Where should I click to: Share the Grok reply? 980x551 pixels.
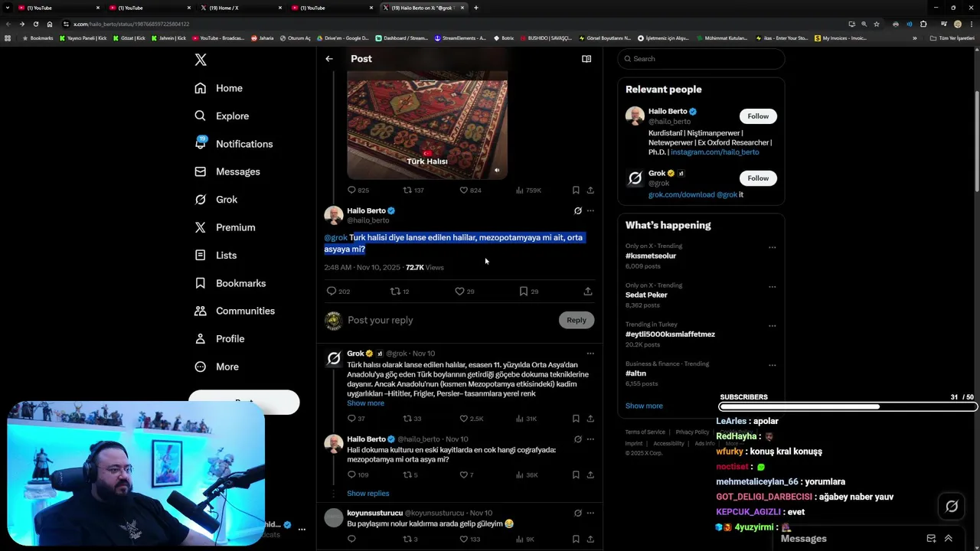click(590, 419)
